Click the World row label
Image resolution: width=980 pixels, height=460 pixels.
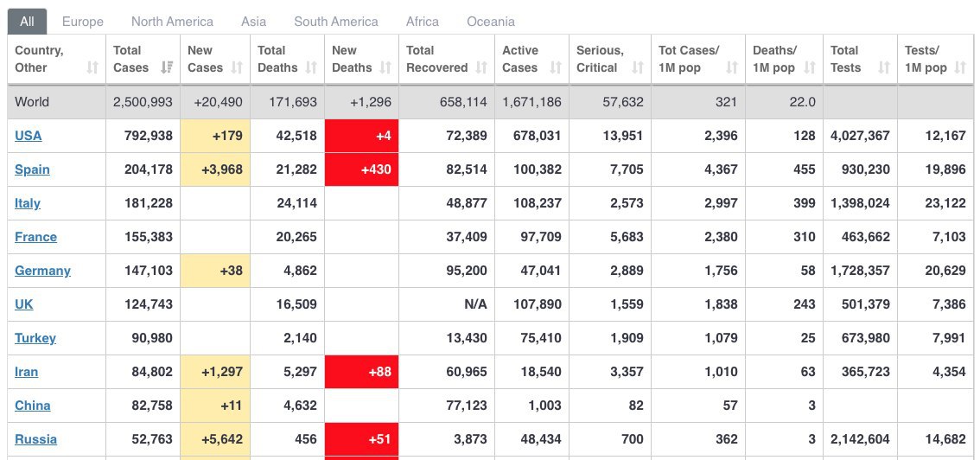pos(32,102)
